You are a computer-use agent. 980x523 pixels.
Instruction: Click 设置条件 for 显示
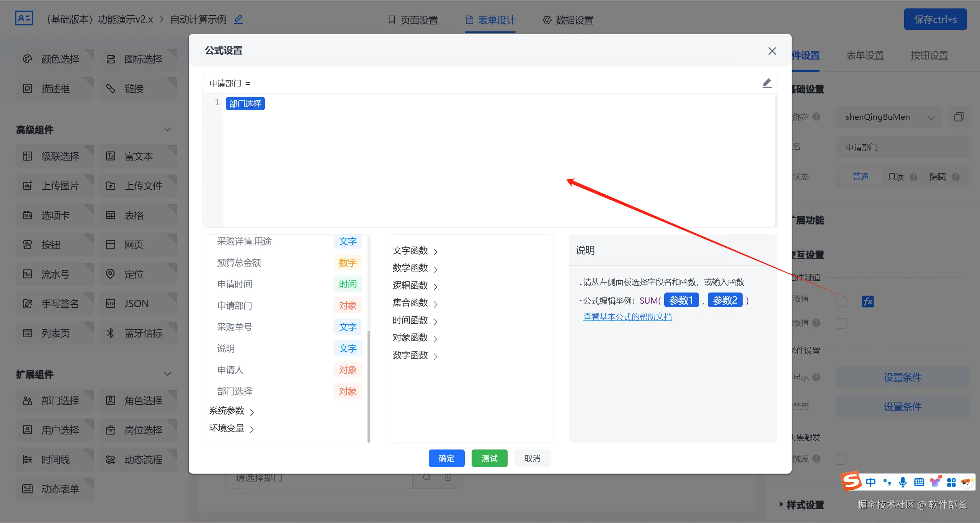pyautogui.click(x=902, y=378)
